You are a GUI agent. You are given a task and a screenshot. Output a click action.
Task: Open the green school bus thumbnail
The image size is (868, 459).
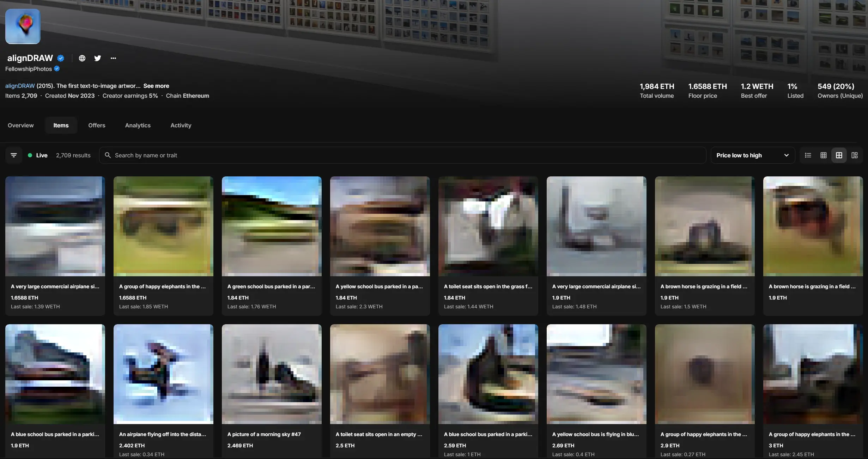pos(272,226)
